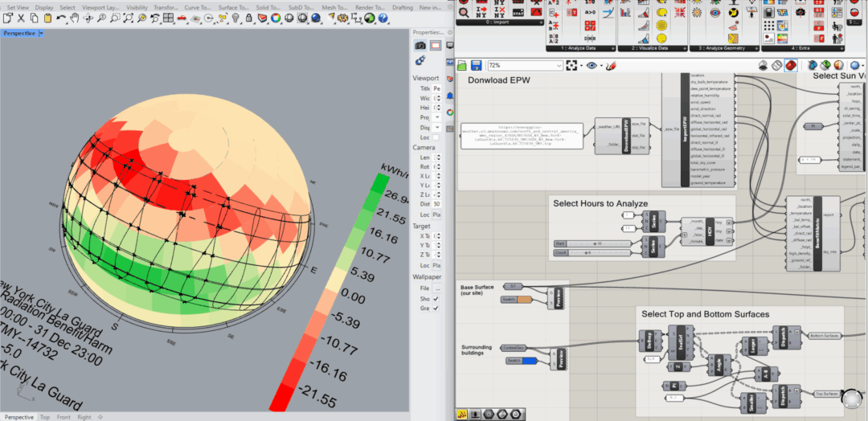Click the green Grasshopper icon

coord(370,18)
